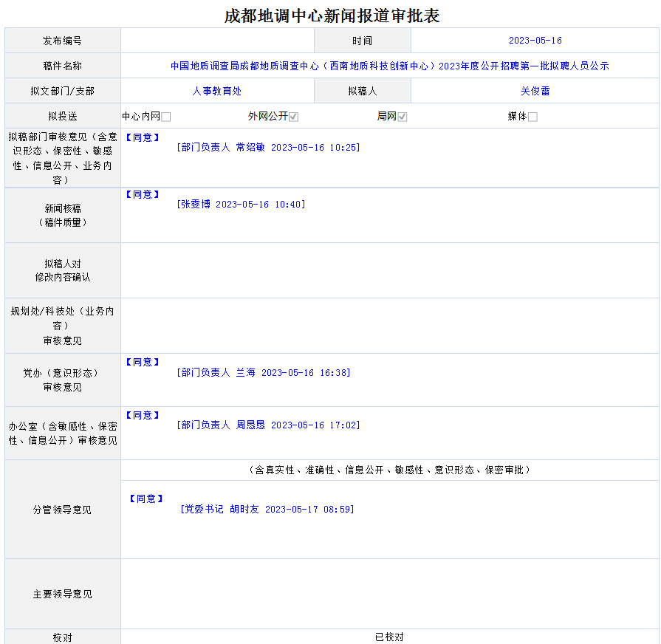This screenshot has width=661, height=644.
Task: Click the 分管领导意见 label cell
Action: (x=63, y=510)
